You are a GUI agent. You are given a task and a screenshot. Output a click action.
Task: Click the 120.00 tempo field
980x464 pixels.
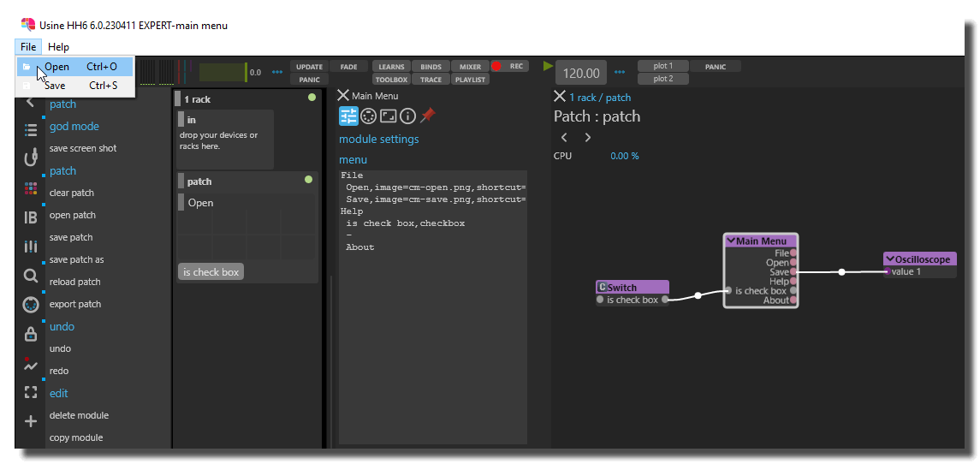click(x=581, y=73)
